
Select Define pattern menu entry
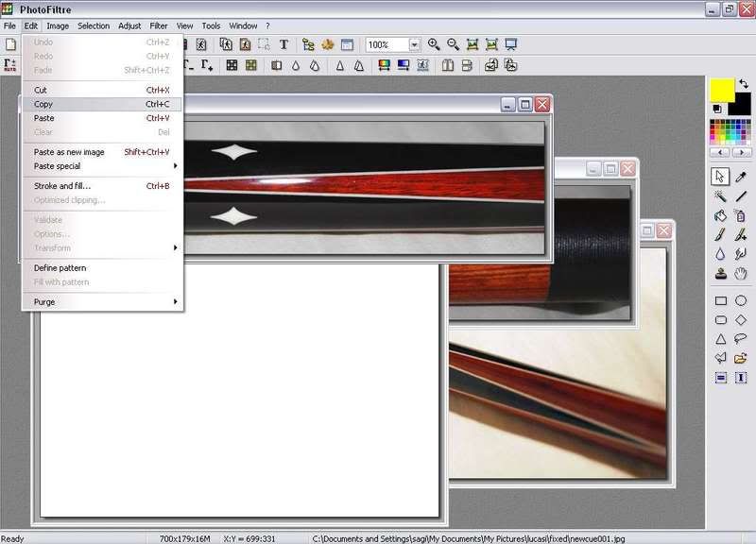pyautogui.click(x=103, y=268)
